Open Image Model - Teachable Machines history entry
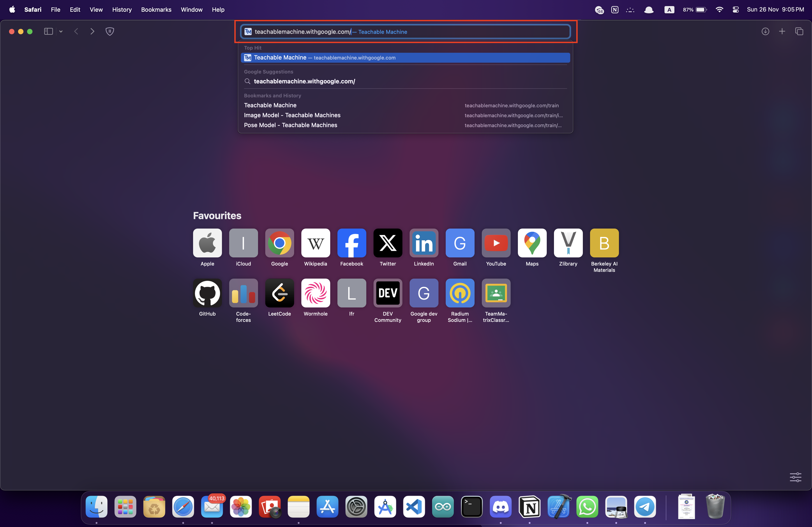 292,115
